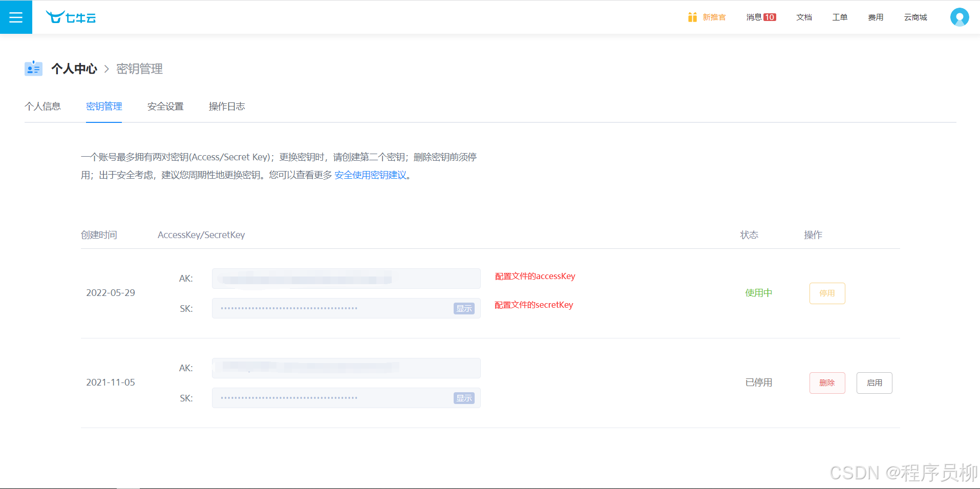Click the Qiniu Cloud (七牛云) logo
The height and width of the screenshot is (489, 980).
coord(71,17)
